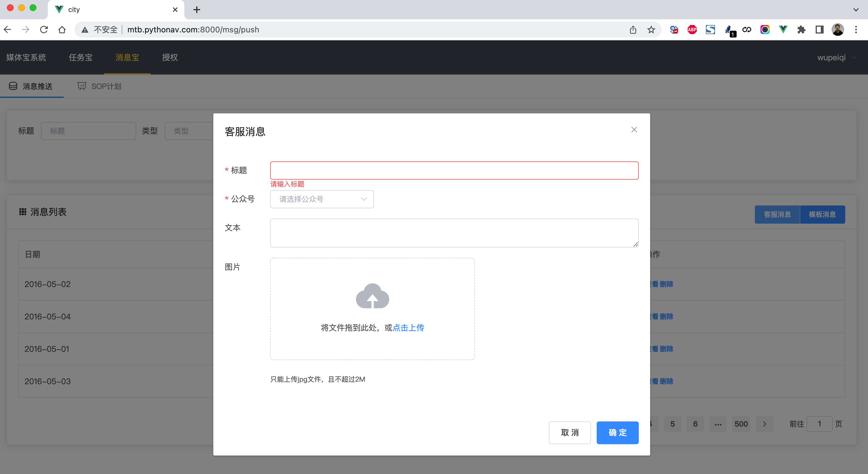Click the browser reload icon
The width and height of the screenshot is (868, 474).
[44, 30]
